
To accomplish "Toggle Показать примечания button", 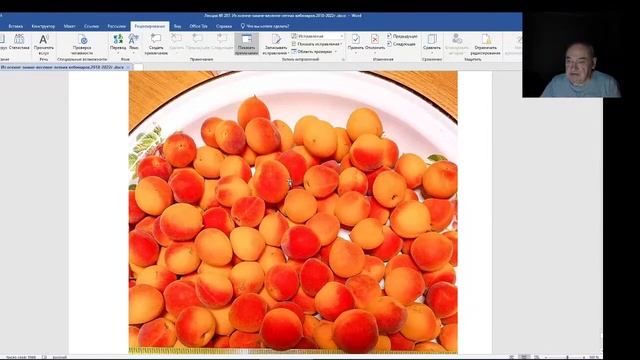I will [247, 44].
